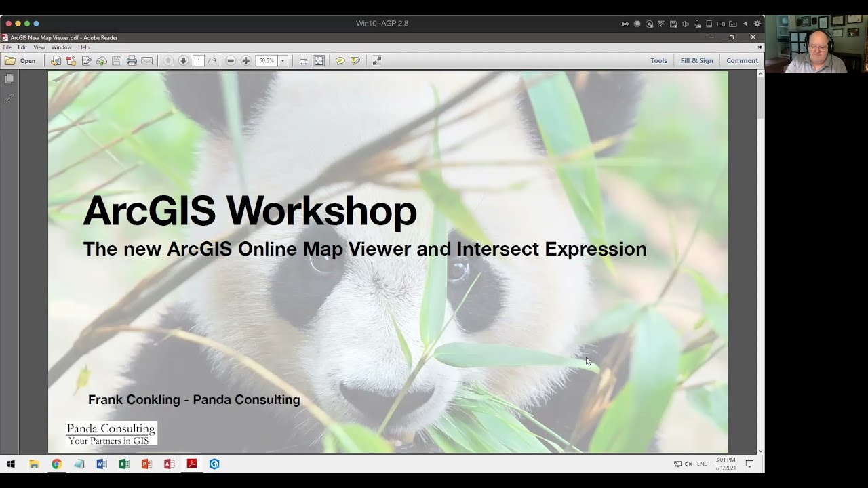This screenshot has height=488, width=868.
Task: Click the Convert PDF icon with red badge
Action: coord(71,60)
